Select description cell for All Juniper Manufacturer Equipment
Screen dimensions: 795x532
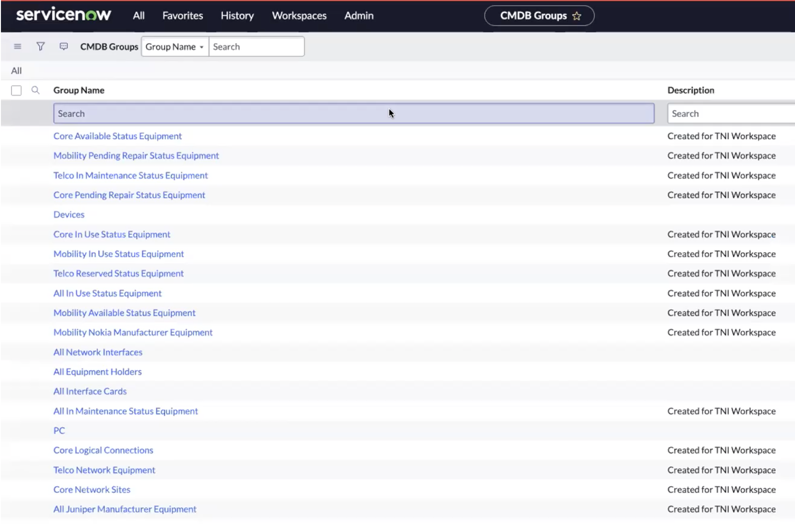pos(721,509)
